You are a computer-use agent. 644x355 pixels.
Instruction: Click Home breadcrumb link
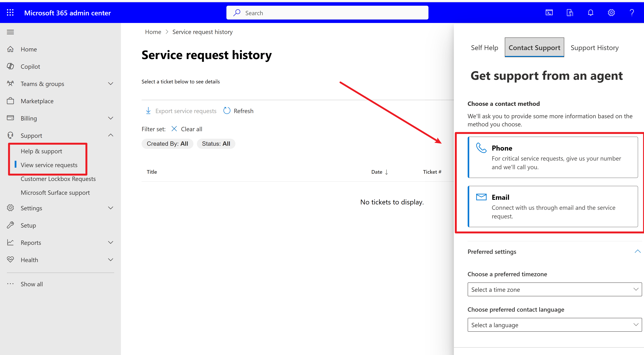click(x=153, y=32)
